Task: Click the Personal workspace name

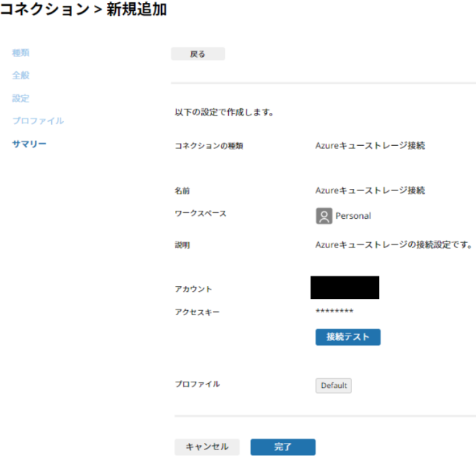Action: (x=353, y=216)
